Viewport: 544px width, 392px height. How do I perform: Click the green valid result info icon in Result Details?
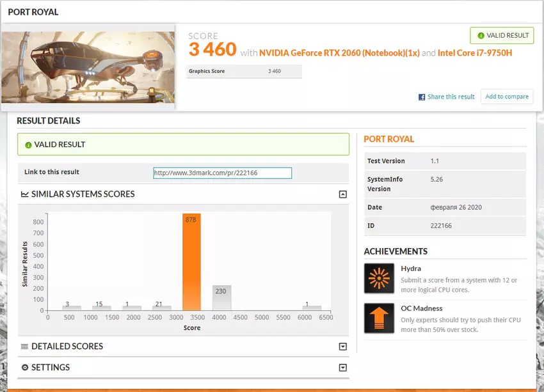(28, 145)
